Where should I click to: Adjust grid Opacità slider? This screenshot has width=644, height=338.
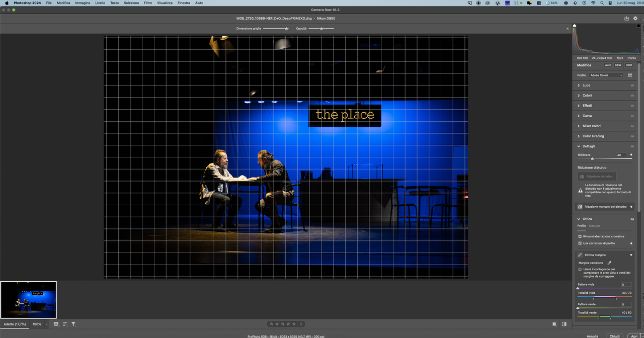321,29
